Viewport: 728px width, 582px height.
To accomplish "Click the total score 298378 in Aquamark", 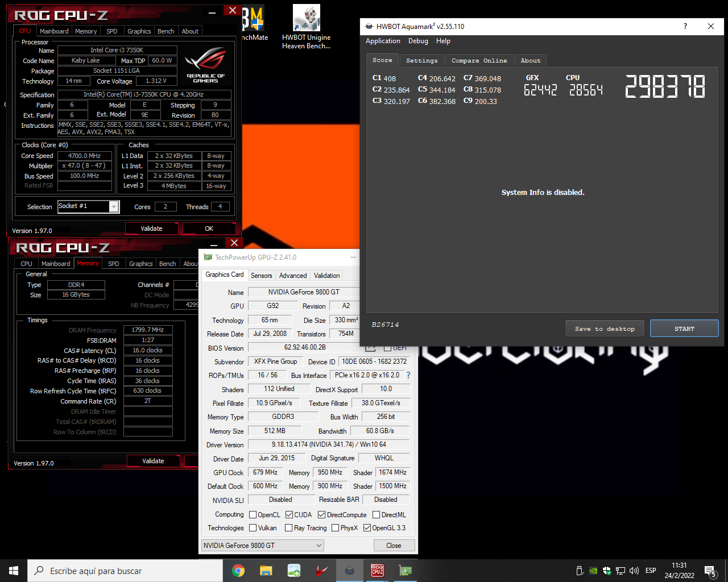I will (x=665, y=87).
